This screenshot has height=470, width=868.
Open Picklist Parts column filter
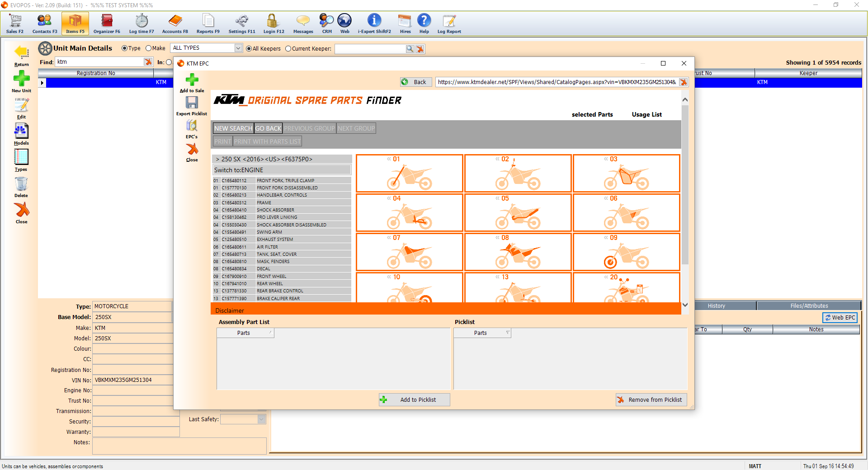pos(508,333)
